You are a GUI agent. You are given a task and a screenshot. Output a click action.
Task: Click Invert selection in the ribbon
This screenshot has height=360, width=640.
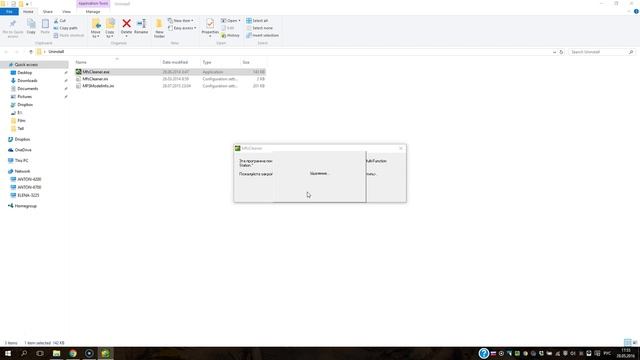click(x=262, y=36)
